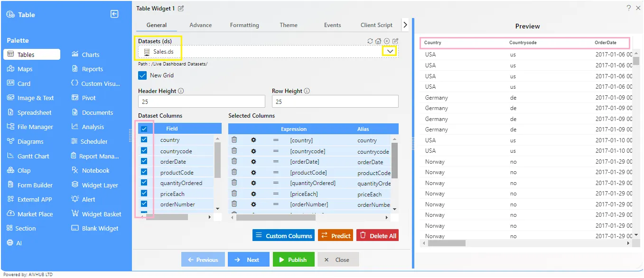The height and width of the screenshot is (278, 644).
Task: Publish the table widget
Action: pos(293,259)
